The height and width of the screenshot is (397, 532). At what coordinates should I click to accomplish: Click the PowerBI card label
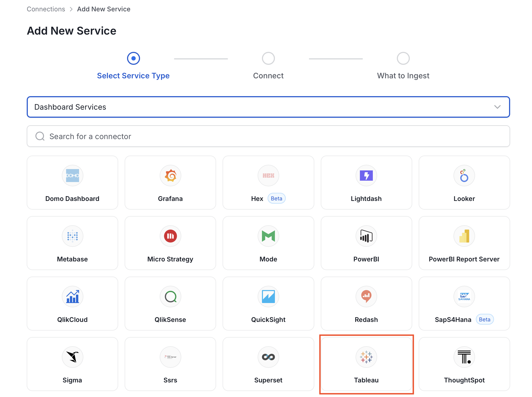[x=366, y=259]
